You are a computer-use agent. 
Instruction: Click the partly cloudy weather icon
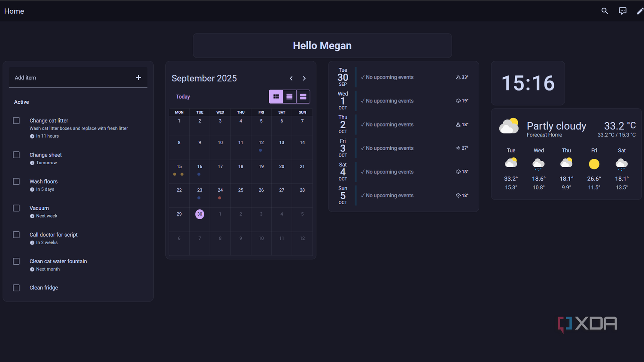click(509, 126)
